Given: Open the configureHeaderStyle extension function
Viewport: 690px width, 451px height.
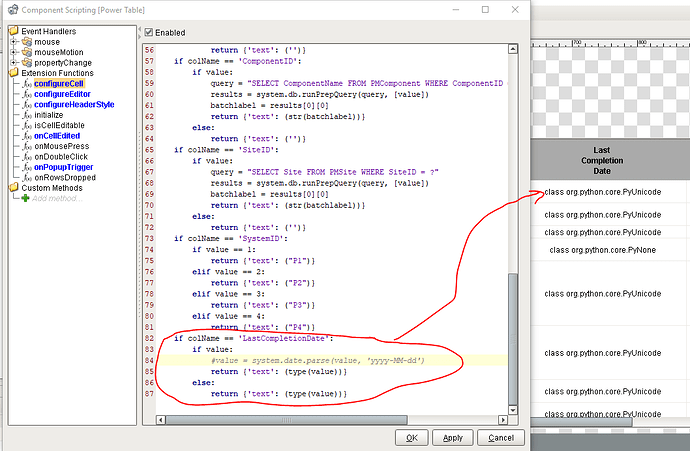Looking at the screenshot, I should pos(74,104).
